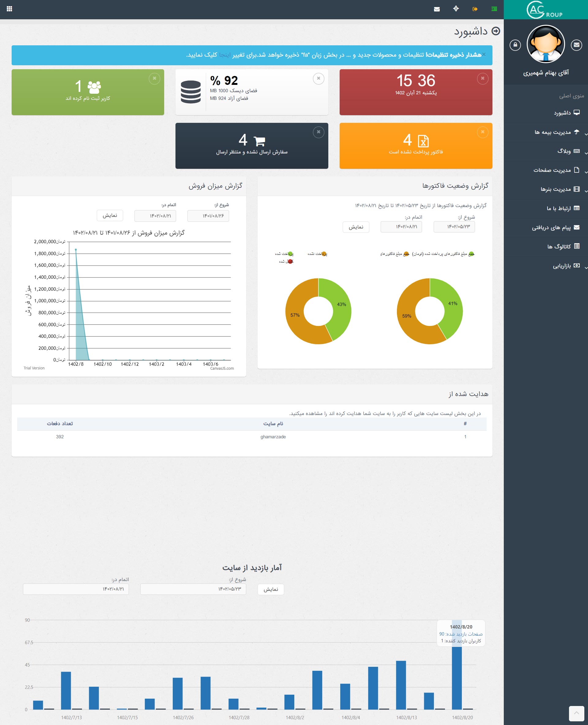Viewport: 588px width, 725px height.
Task: Close the orange unpaid invoices card
Action: pyautogui.click(x=483, y=132)
